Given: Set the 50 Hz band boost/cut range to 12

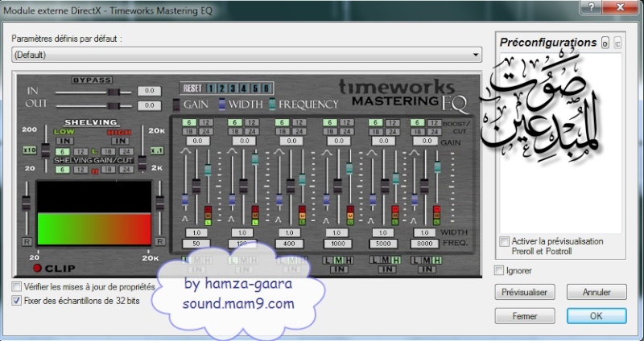Looking at the screenshot, I should (x=205, y=122).
